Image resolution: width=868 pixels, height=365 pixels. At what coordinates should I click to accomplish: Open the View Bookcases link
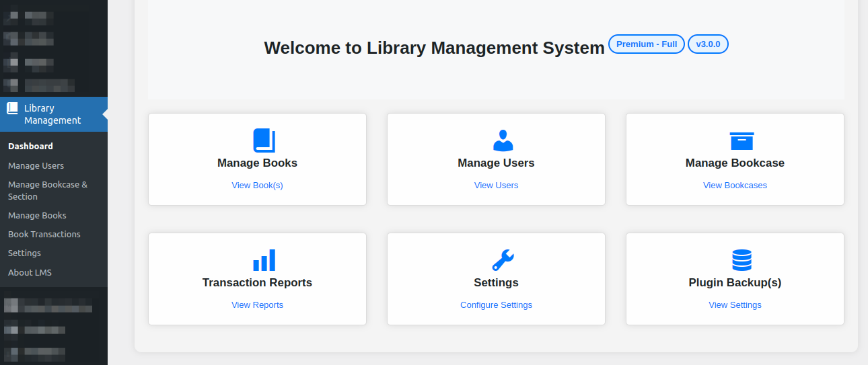click(x=735, y=186)
